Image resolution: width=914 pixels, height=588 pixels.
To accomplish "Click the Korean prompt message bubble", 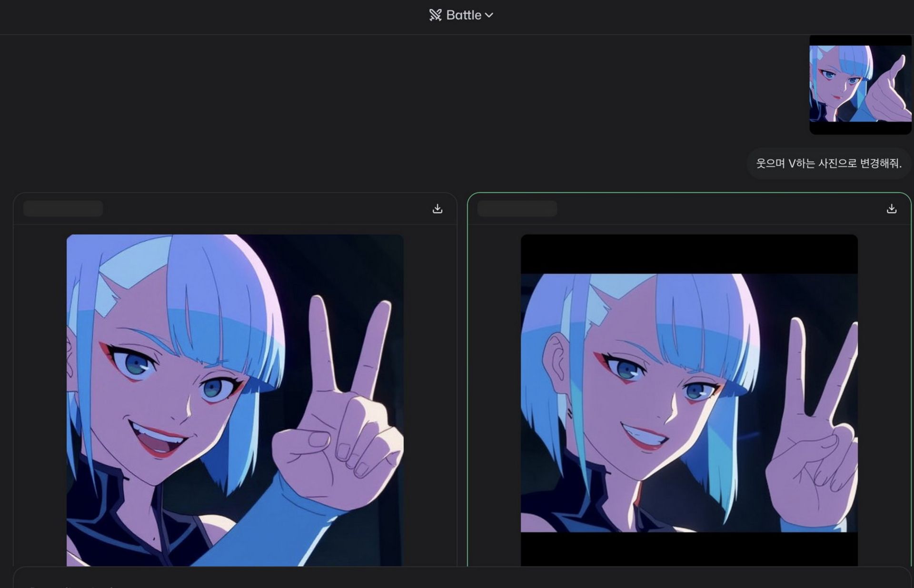I will click(828, 163).
